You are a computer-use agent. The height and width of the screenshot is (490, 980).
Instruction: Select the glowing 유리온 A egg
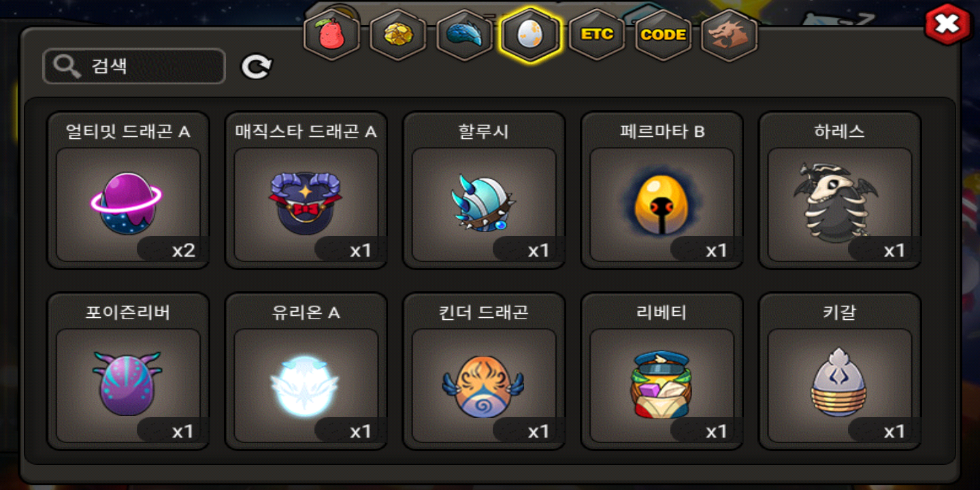(306, 372)
